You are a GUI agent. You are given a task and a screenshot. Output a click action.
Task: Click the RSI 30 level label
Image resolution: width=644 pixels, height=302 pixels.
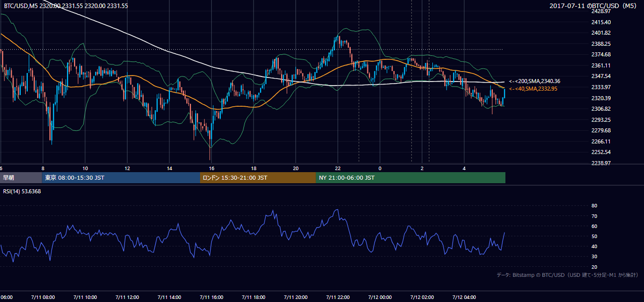point(595,257)
